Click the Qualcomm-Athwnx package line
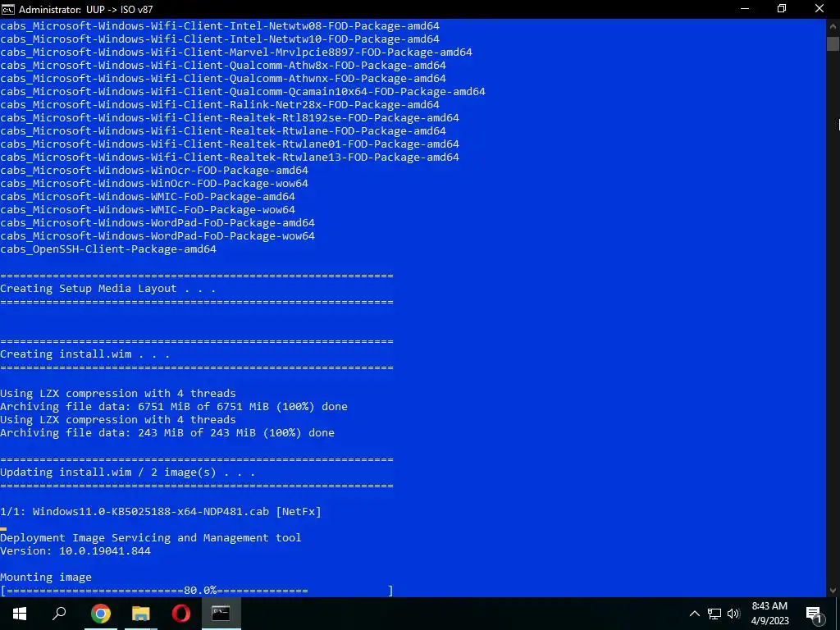This screenshot has width=840, height=630. (x=223, y=79)
